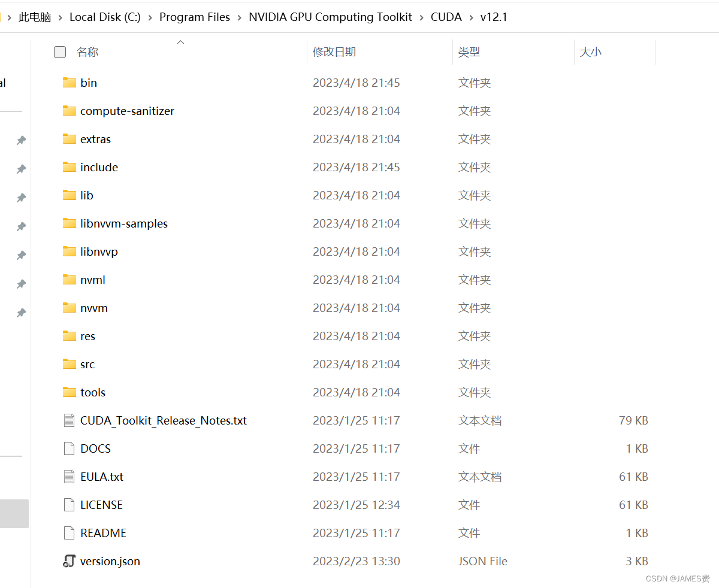Image resolution: width=719 pixels, height=588 pixels.
Task: Click the libnvvp folder icon
Action: (x=70, y=251)
